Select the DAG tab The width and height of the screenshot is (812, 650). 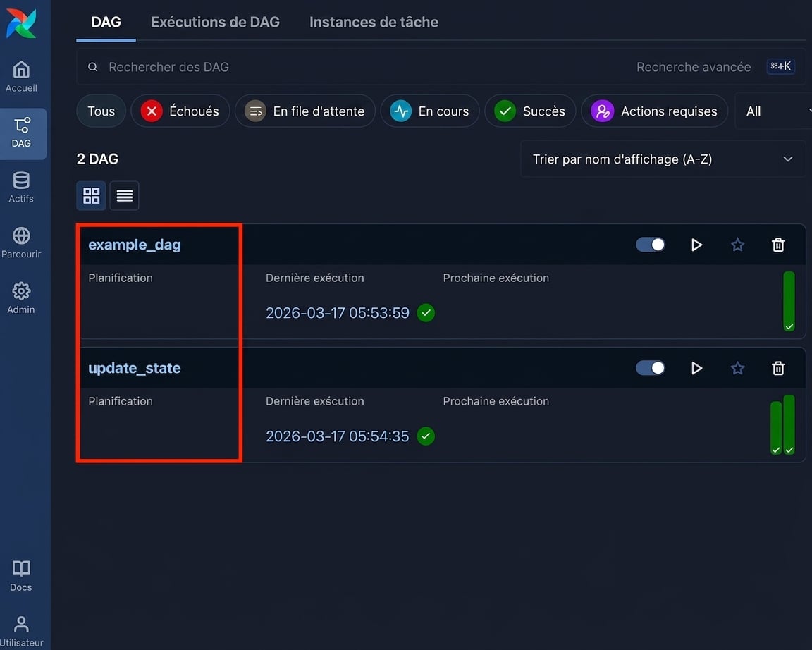tap(106, 23)
